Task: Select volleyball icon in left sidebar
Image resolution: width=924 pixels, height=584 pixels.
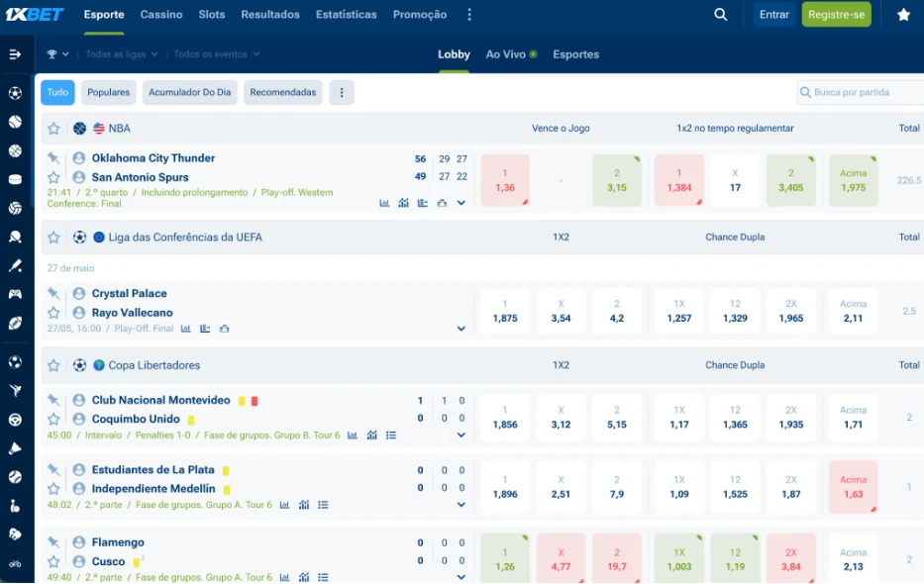Action: point(15,208)
